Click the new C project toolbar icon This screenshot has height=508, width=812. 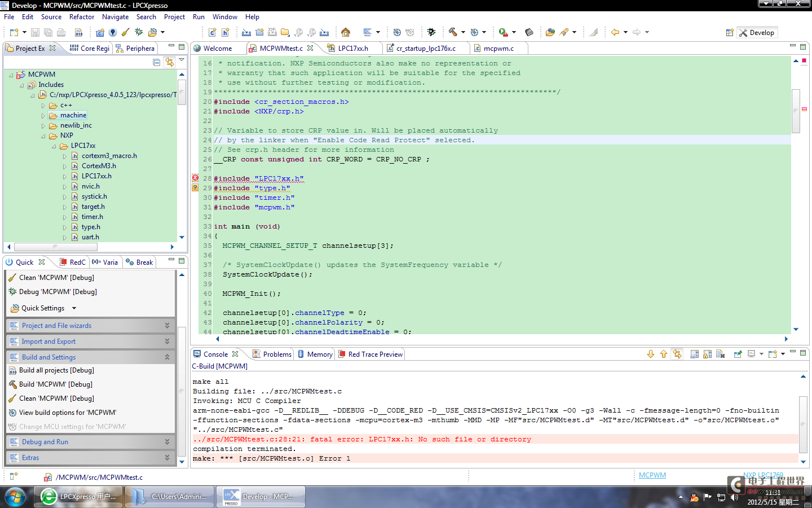click(100, 32)
